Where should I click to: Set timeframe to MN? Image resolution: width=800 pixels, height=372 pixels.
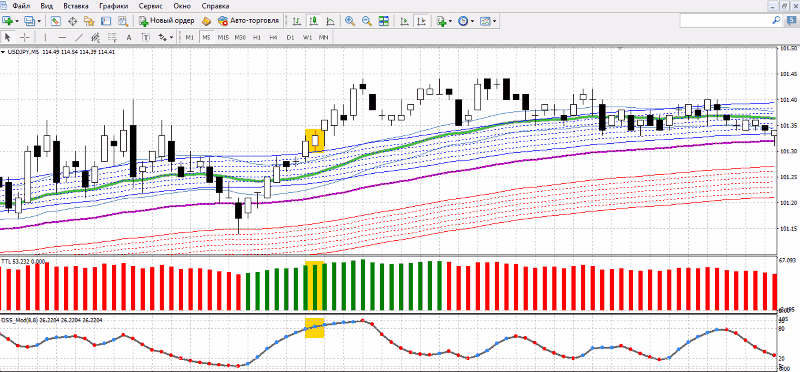(x=323, y=37)
